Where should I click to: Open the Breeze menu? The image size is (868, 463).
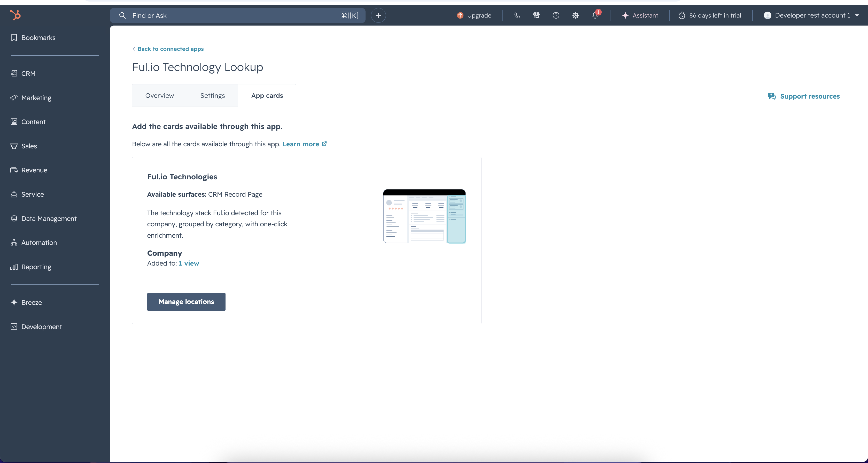click(x=26, y=302)
